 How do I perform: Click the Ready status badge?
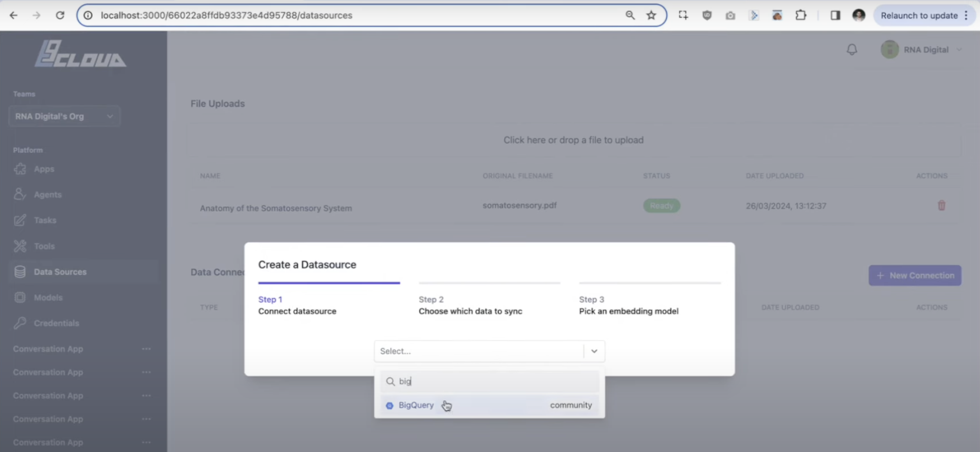[661, 205]
